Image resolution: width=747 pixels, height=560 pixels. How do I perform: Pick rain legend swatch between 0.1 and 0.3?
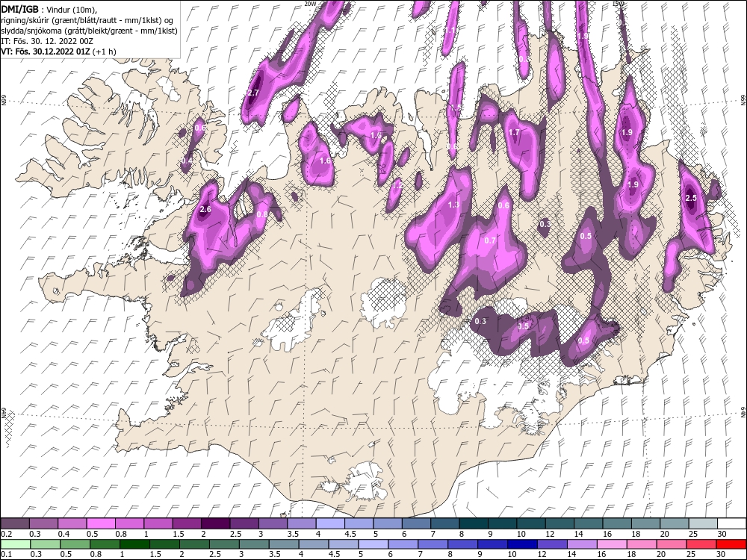point(16,544)
